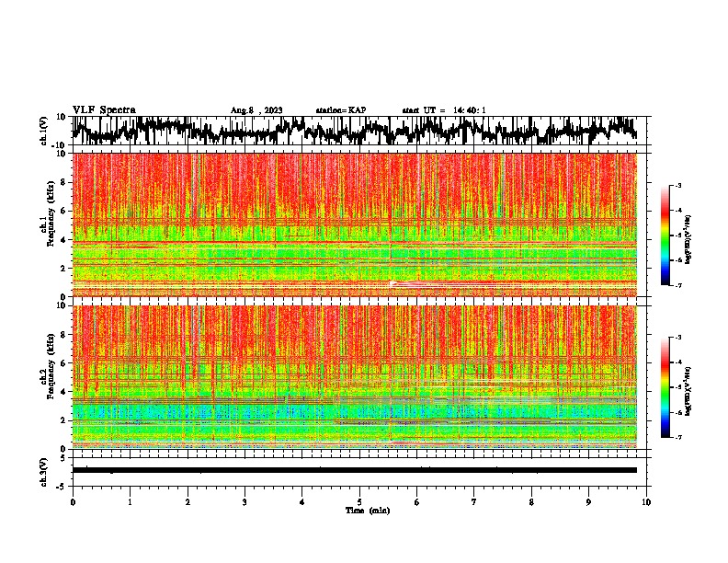Click the -7 label on ch.2 color bar
Viewport: 728px width, 563px height.
[678, 438]
